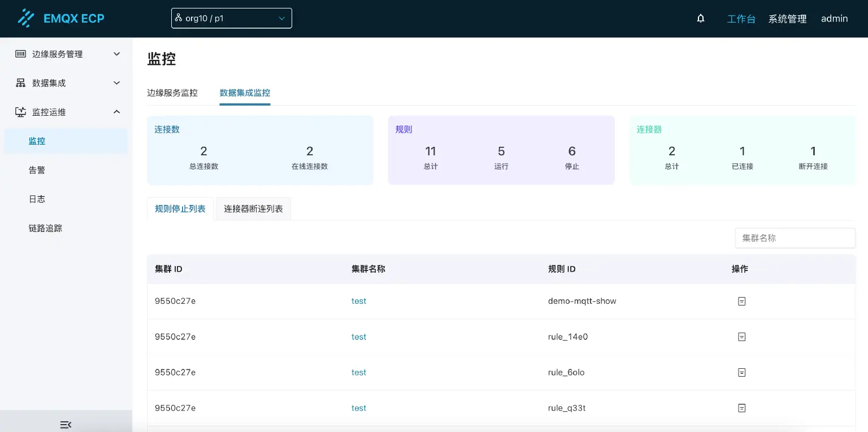
Task: Navigate to 告警 in the sidebar
Action: (37, 170)
